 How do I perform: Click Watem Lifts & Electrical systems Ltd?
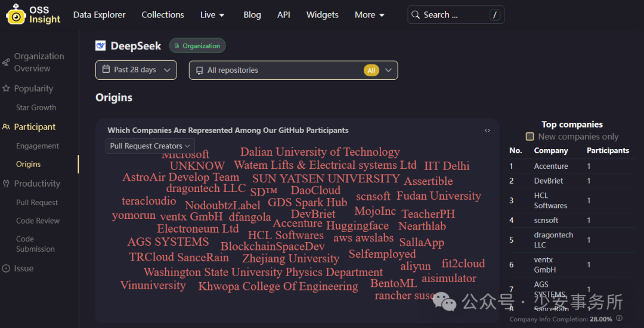(326, 165)
